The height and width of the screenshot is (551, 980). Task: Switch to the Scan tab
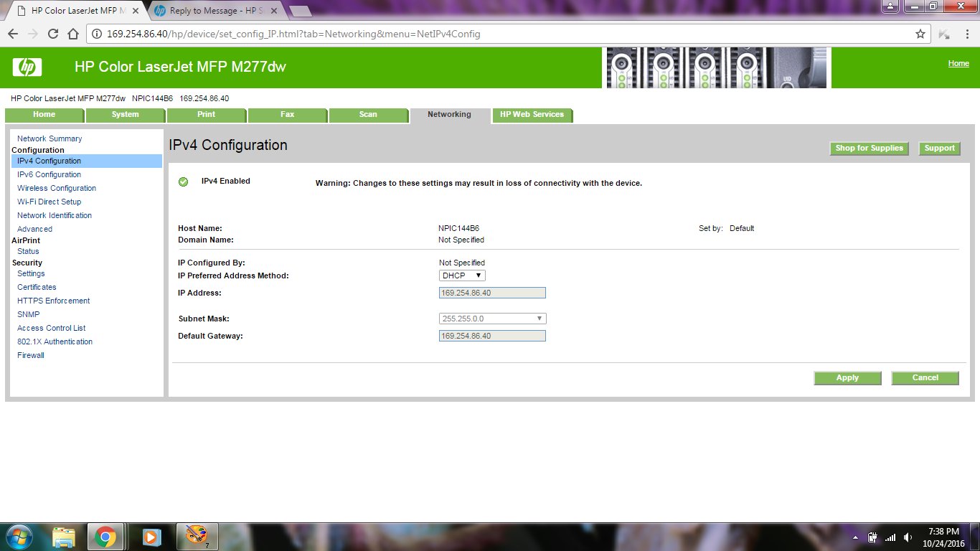click(x=368, y=115)
